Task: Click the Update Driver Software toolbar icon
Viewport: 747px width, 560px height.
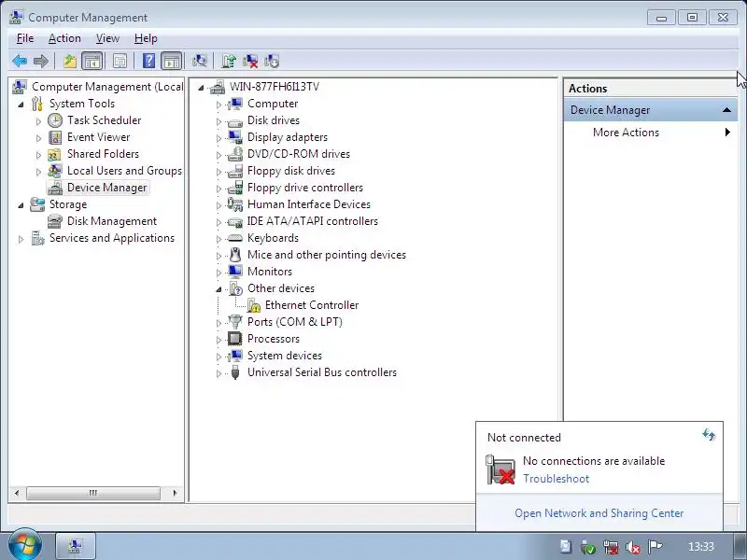Action: 229,61
